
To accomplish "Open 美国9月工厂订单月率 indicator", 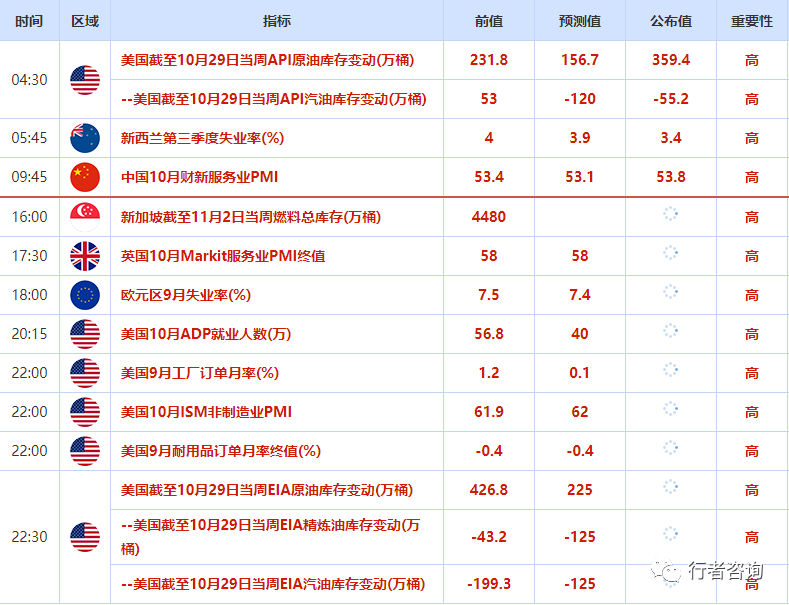I will tap(200, 373).
